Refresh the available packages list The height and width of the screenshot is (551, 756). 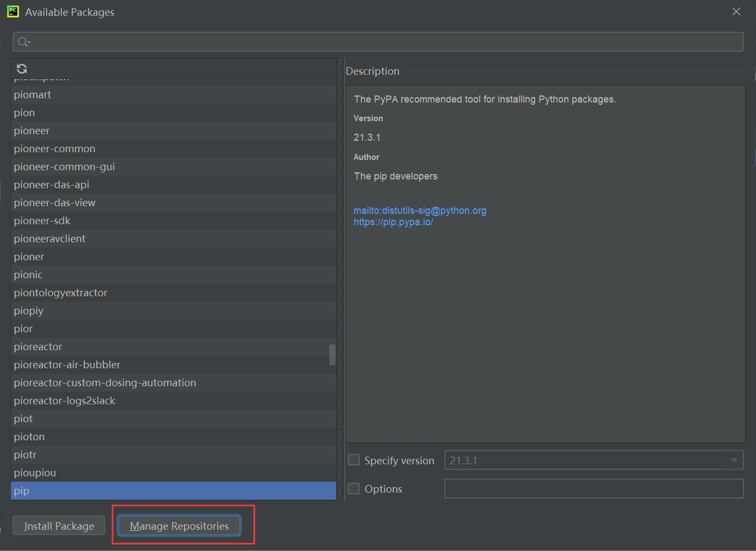click(x=21, y=69)
